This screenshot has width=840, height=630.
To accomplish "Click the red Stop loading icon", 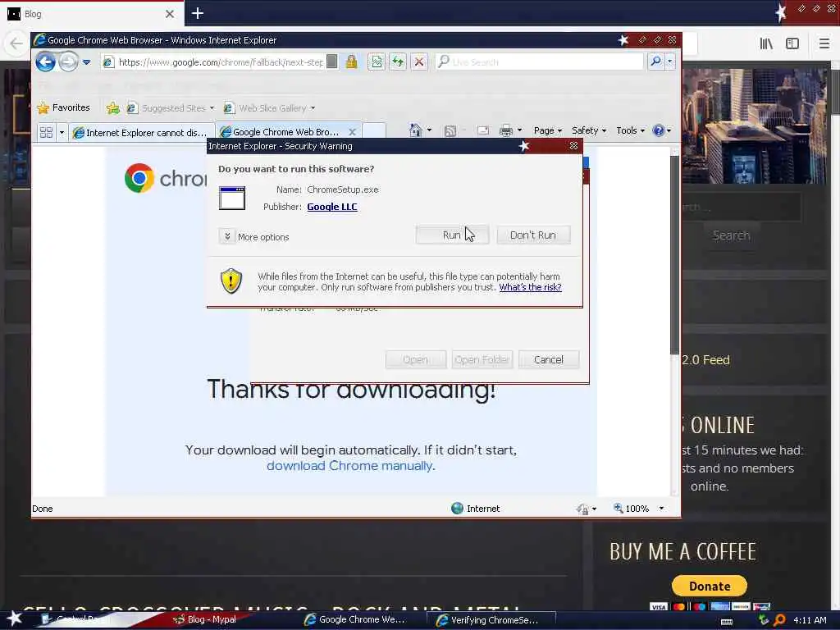I will click(x=419, y=62).
